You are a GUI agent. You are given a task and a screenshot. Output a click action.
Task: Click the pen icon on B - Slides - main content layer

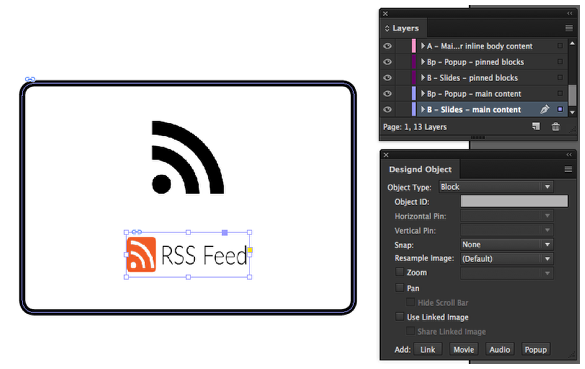(545, 109)
